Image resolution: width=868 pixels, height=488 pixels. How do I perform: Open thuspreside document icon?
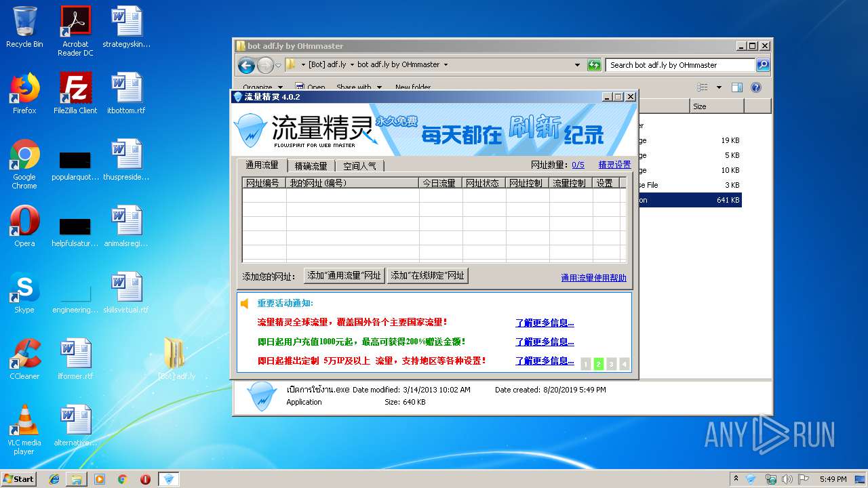pos(126,160)
